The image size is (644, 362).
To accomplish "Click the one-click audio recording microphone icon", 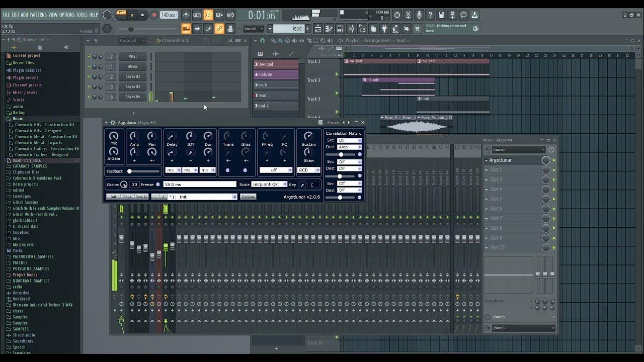I will (419, 15).
